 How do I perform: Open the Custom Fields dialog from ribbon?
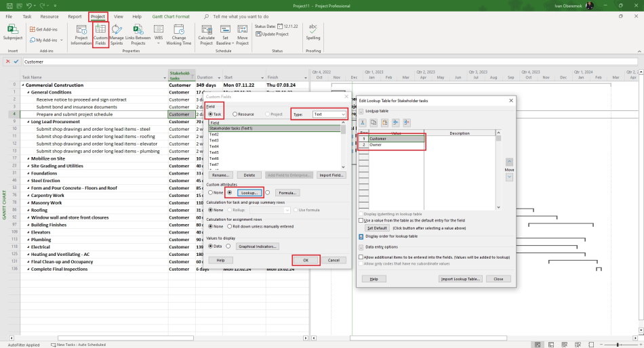click(100, 35)
